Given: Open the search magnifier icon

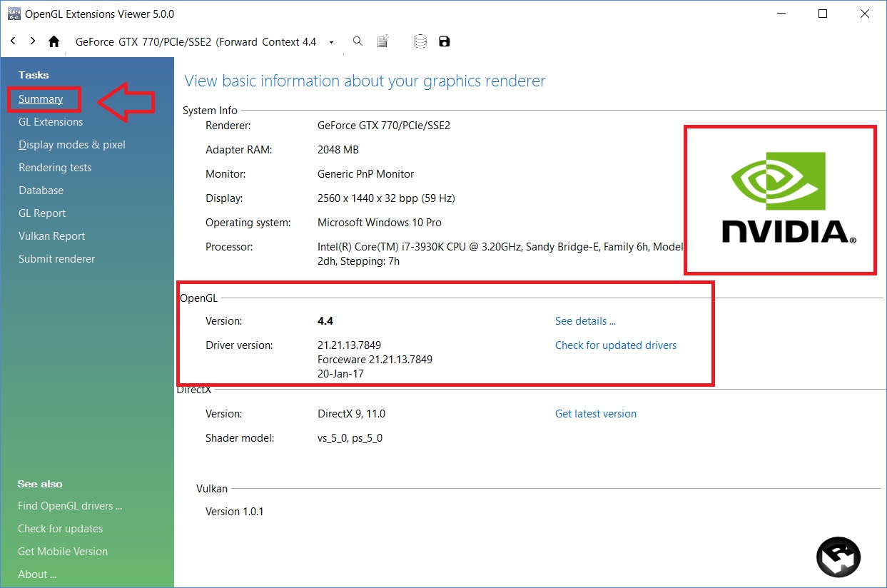Looking at the screenshot, I should pyautogui.click(x=358, y=41).
